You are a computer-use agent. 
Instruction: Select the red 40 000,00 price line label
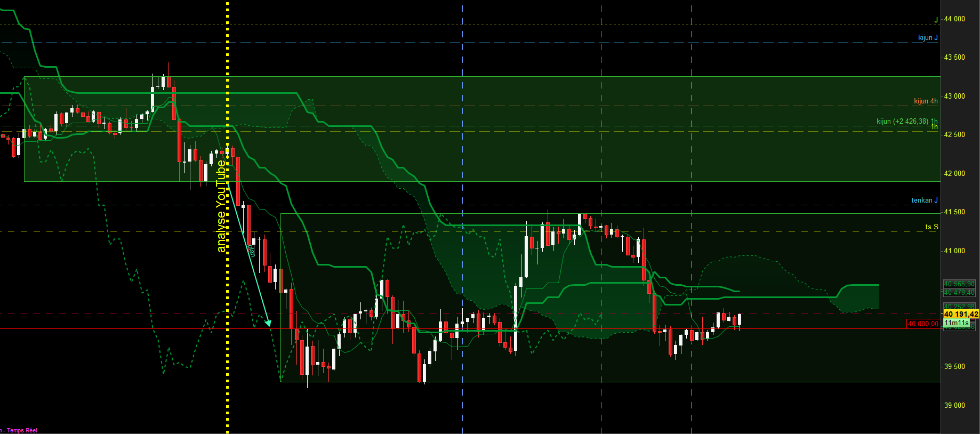click(x=923, y=324)
